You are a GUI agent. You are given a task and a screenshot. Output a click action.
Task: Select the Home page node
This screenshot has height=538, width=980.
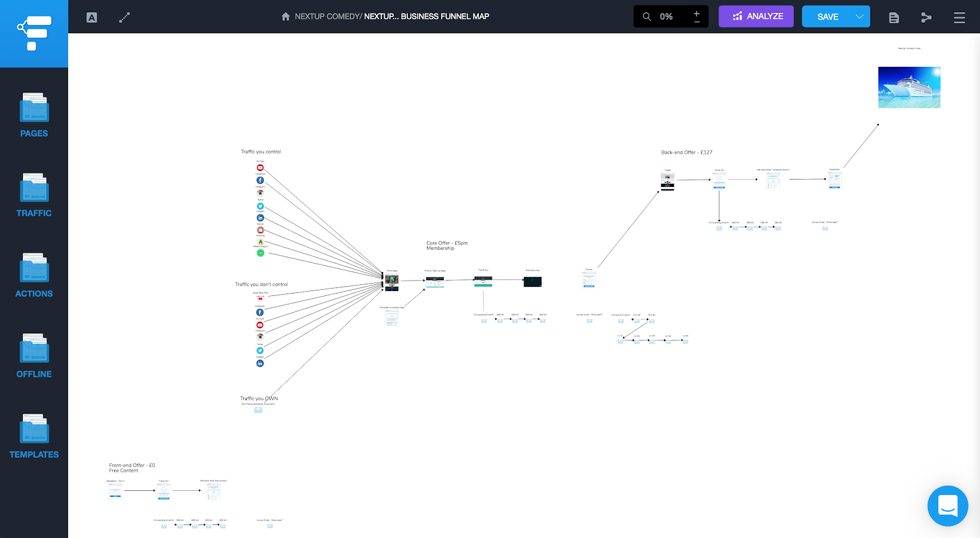tap(391, 282)
